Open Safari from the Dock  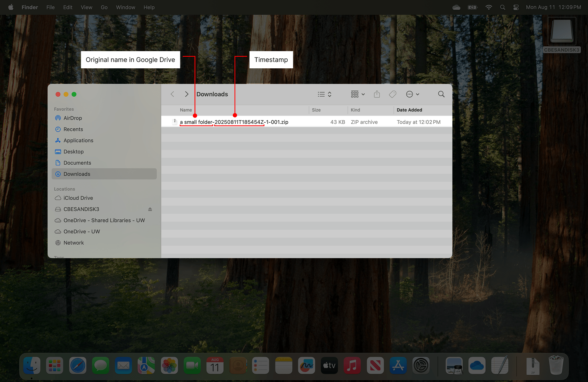pyautogui.click(x=78, y=365)
